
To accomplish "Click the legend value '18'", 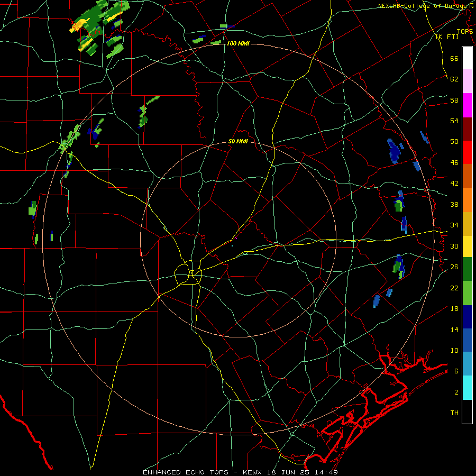I will tap(454, 309).
